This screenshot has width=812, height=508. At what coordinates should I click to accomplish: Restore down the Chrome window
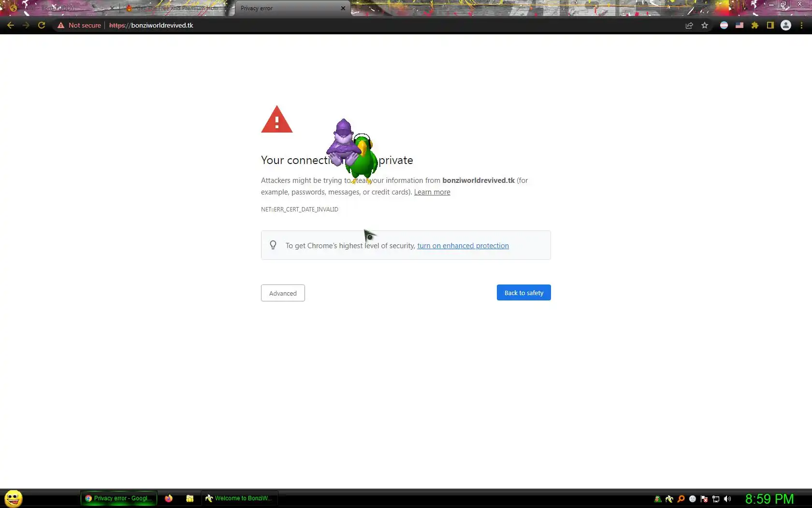click(x=783, y=4)
